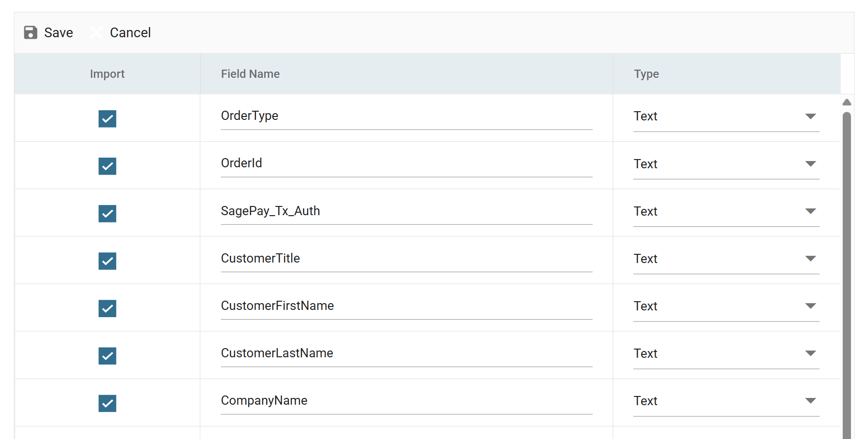Expand the Type dropdown for OrderId

[726, 164]
